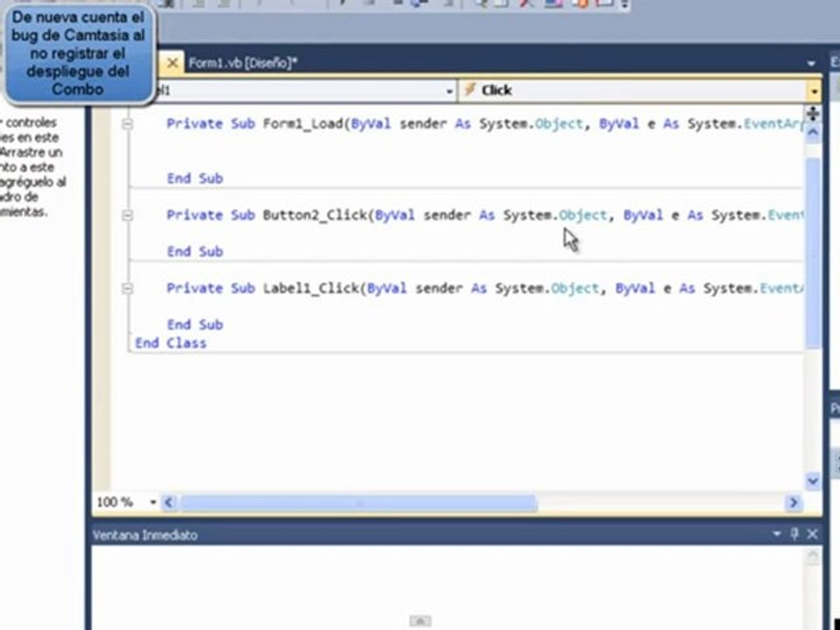The height and width of the screenshot is (630, 840).
Task: Open the class name combo box arrow
Action: coord(449,92)
